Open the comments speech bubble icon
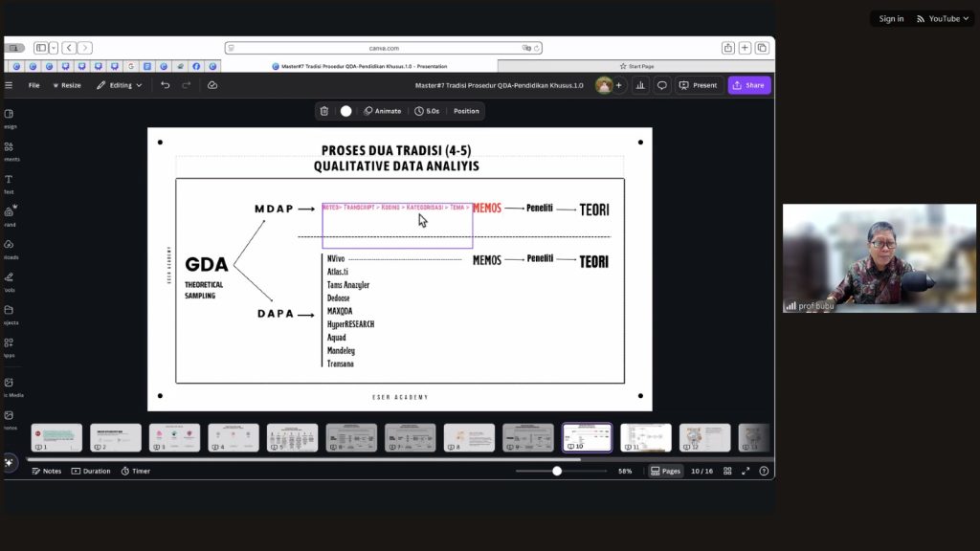This screenshot has width=980, height=551. point(661,85)
